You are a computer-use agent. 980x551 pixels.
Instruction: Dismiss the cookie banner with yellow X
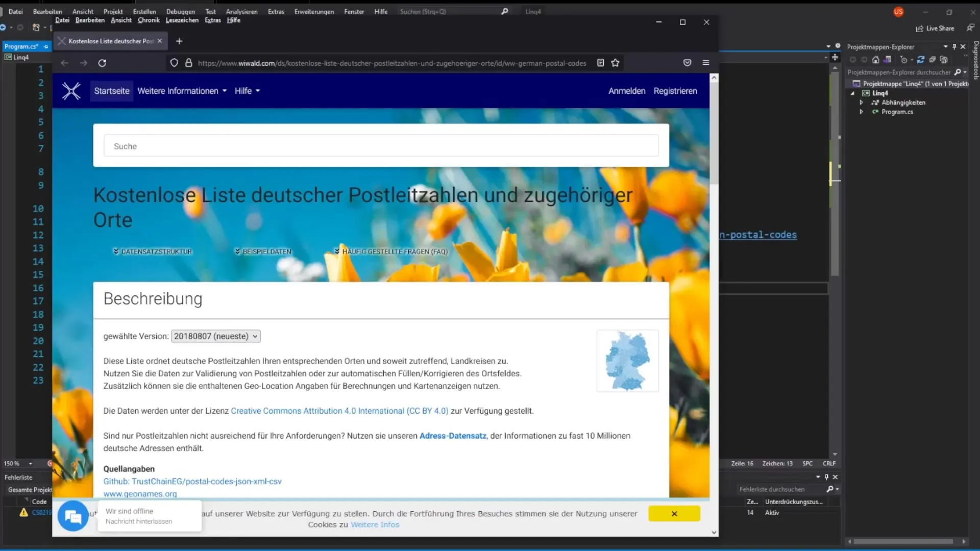pos(674,514)
